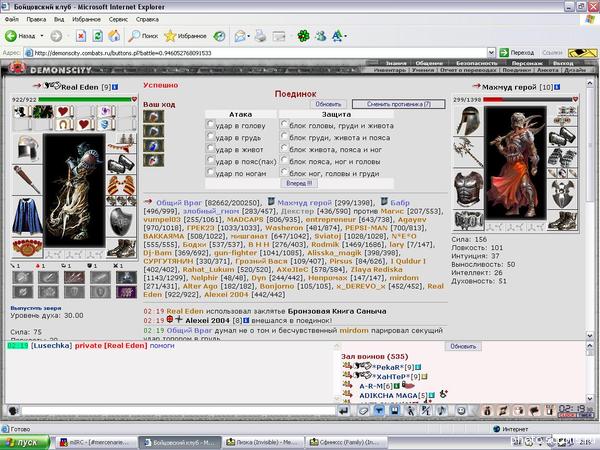Click Real Eden's boots slot
The image size is (600, 450).
click(x=122, y=248)
